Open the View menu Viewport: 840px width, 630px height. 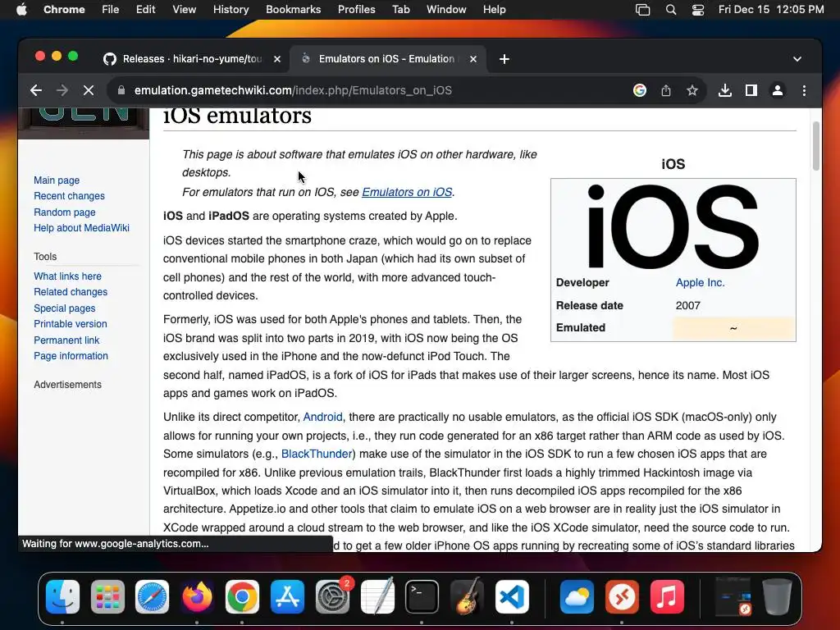(185, 9)
